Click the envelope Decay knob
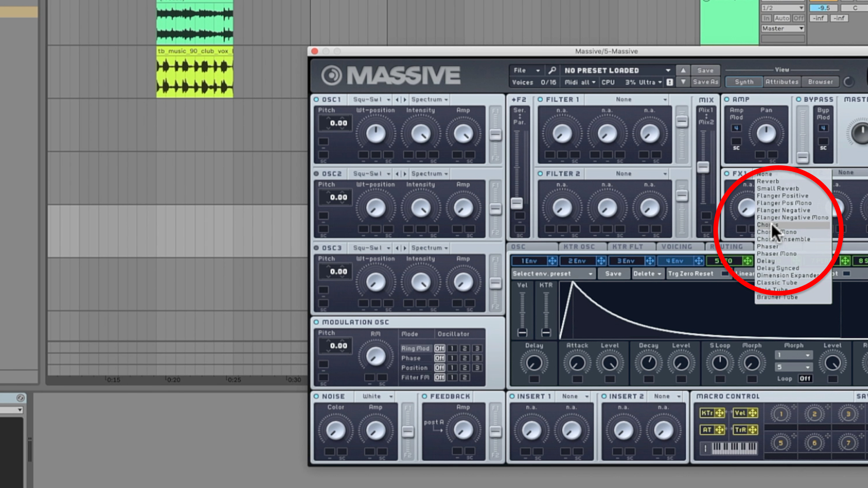 click(x=649, y=363)
